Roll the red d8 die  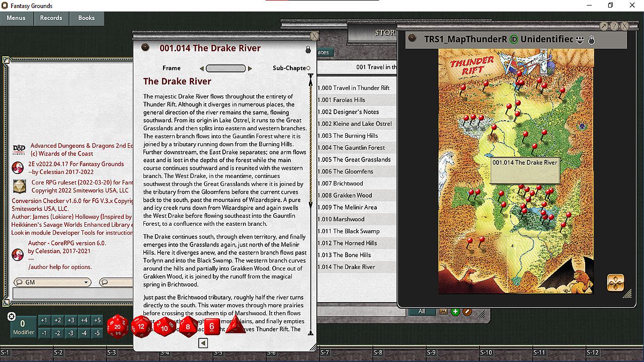pos(188,326)
